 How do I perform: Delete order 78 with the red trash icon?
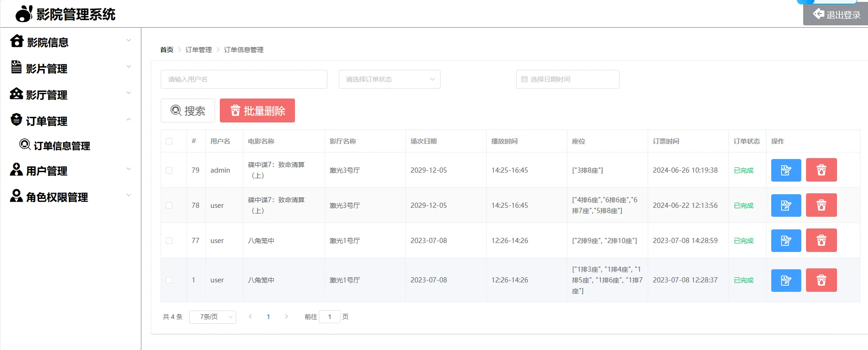point(821,205)
